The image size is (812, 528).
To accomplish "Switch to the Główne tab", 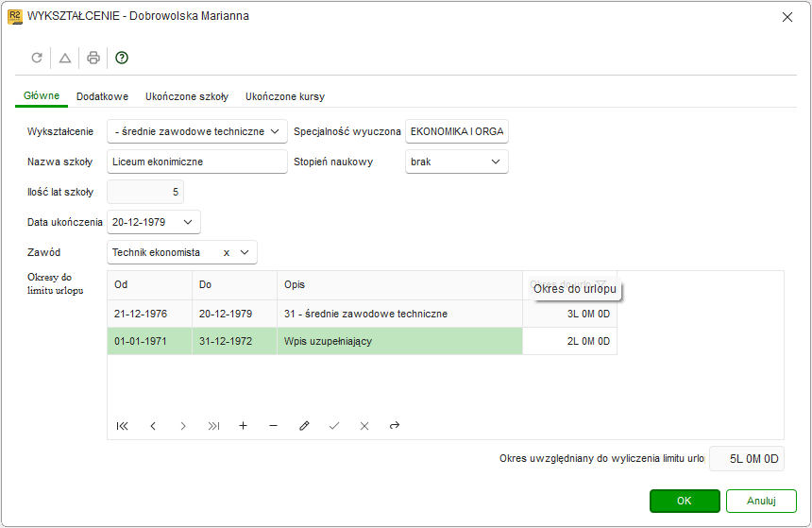I will pos(42,95).
